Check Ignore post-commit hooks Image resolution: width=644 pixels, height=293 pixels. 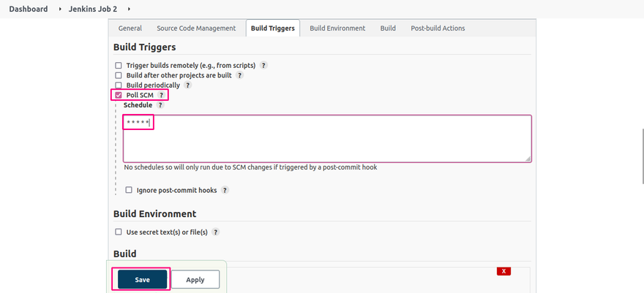(129, 190)
